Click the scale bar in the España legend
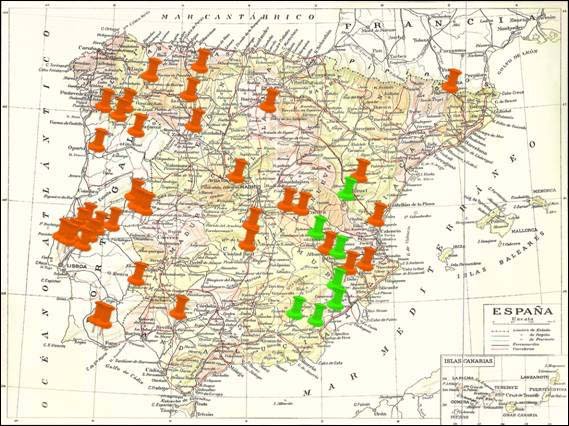The image size is (569, 426). (523, 322)
